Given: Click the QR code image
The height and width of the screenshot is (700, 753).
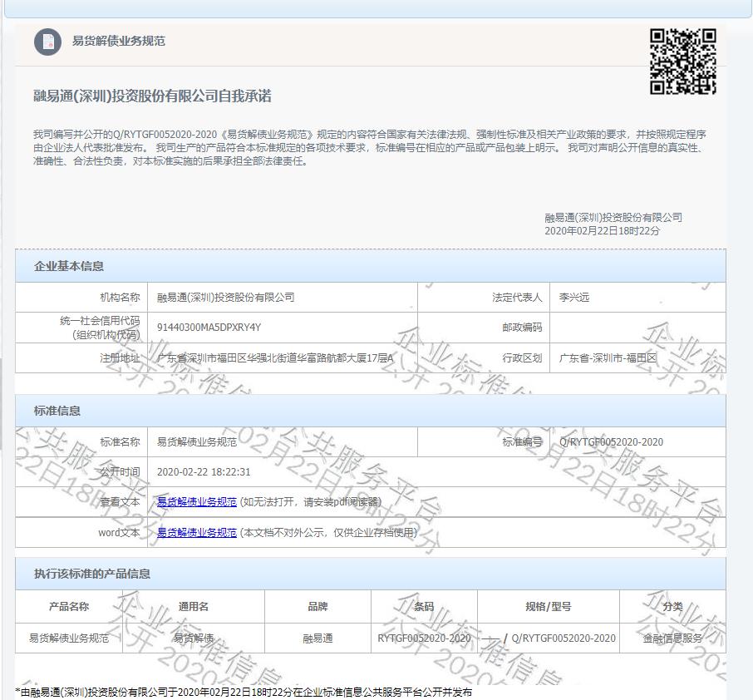Looking at the screenshot, I should (x=682, y=62).
